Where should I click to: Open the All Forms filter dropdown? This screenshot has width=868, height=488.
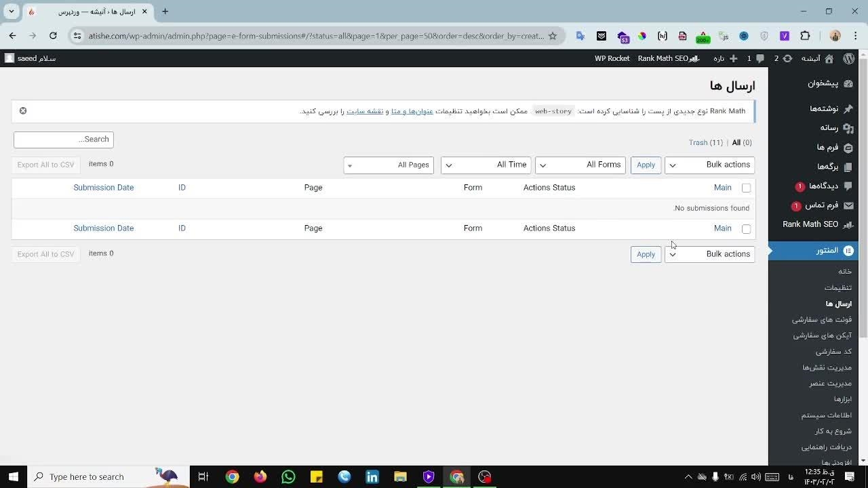(x=580, y=165)
